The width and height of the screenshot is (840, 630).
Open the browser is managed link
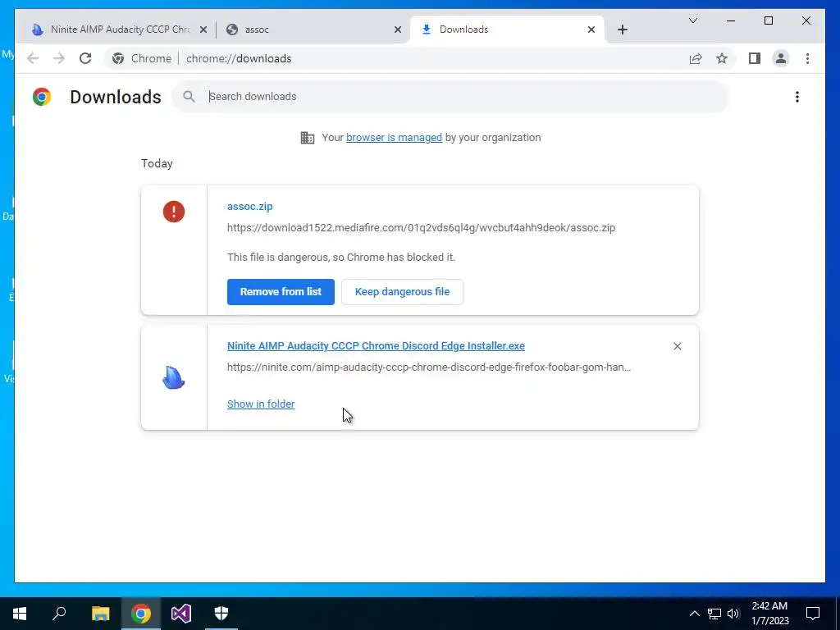pos(395,138)
